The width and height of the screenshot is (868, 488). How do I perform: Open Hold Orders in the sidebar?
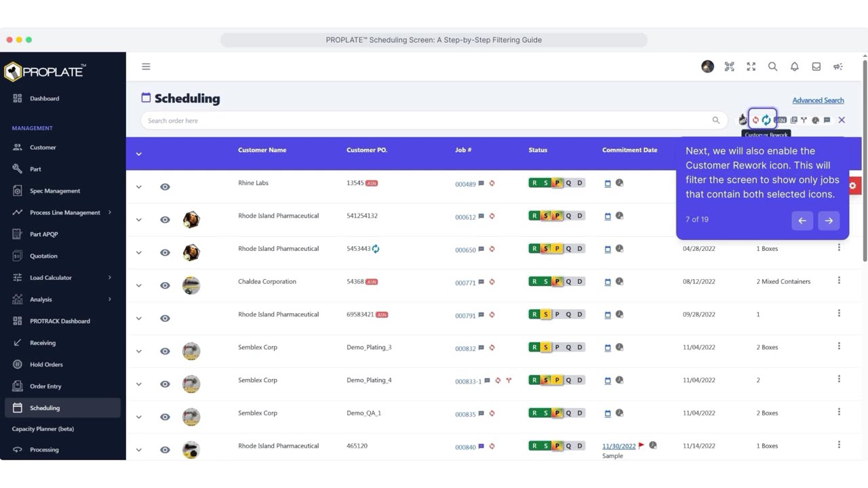tap(46, 364)
